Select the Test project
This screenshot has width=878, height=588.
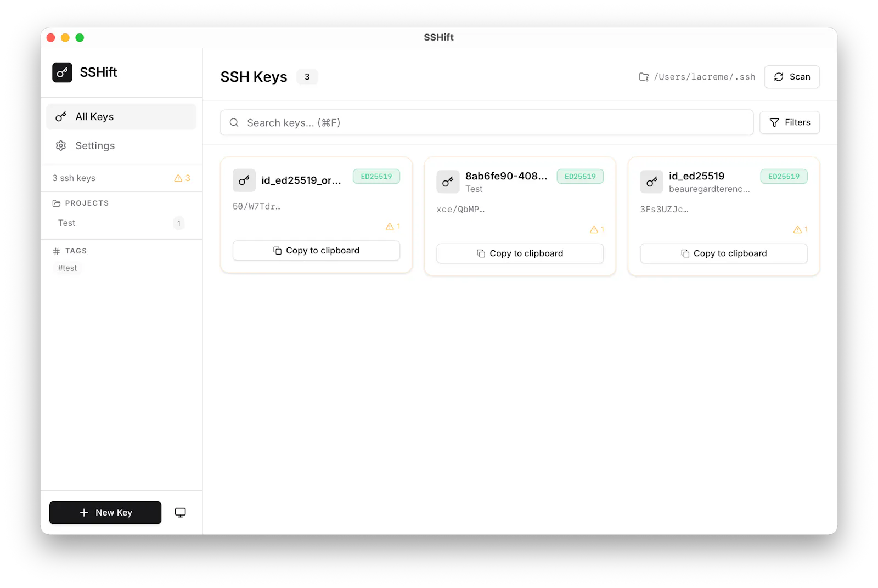[121, 223]
